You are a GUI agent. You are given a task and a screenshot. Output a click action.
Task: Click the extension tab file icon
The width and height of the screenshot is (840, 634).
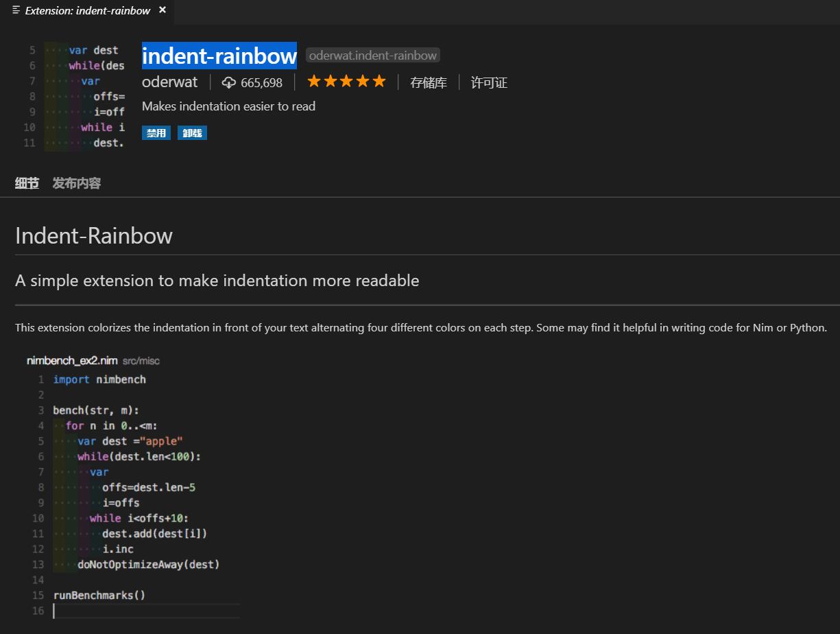pyautogui.click(x=16, y=10)
